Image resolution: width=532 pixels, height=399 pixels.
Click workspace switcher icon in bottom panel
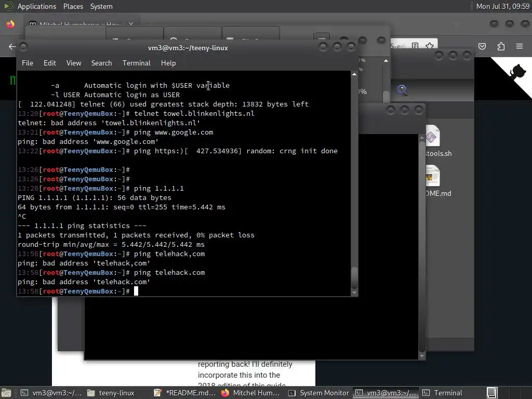pos(493,393)
